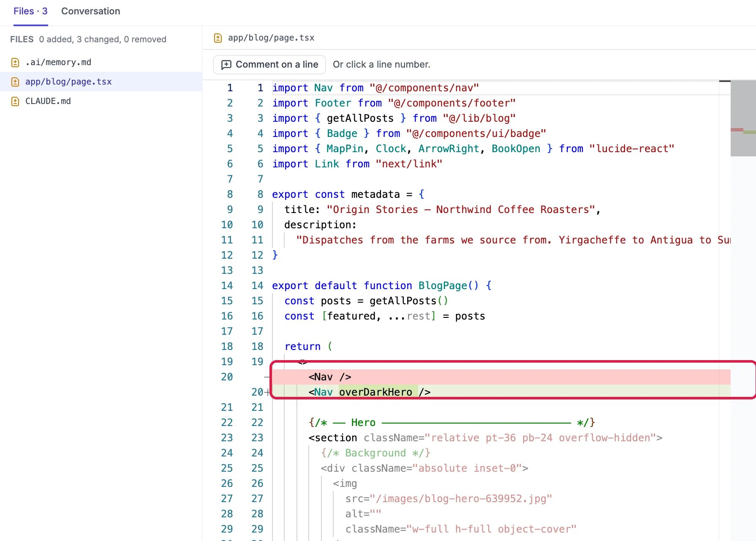This screenshot has width=756, height=541.
Task: Switch to the Files tab
Action: pyautogui.click(x=30, y=11)
